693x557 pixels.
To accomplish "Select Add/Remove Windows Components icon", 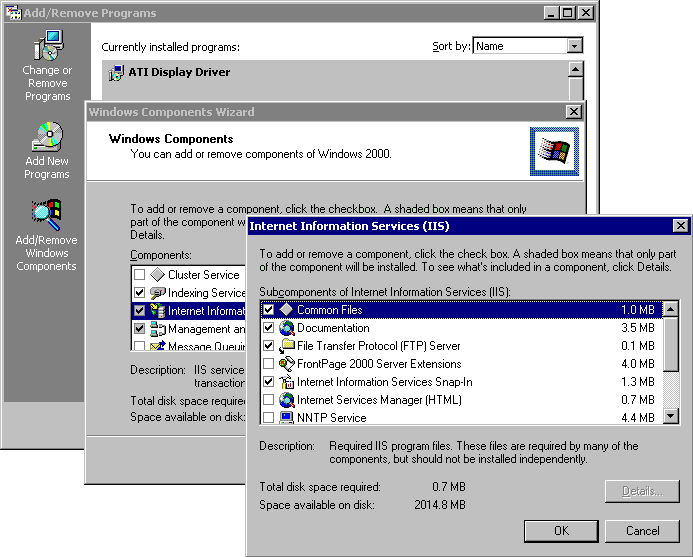I will coord(46,215).
